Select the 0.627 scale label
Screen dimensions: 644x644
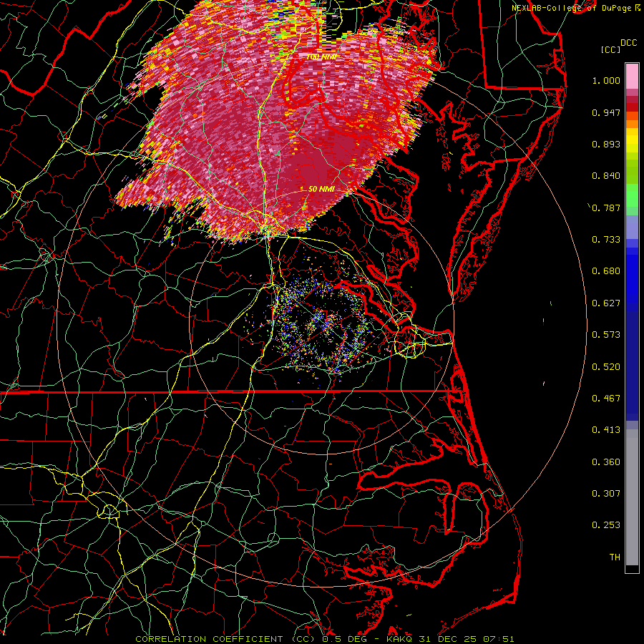point(606,303)
